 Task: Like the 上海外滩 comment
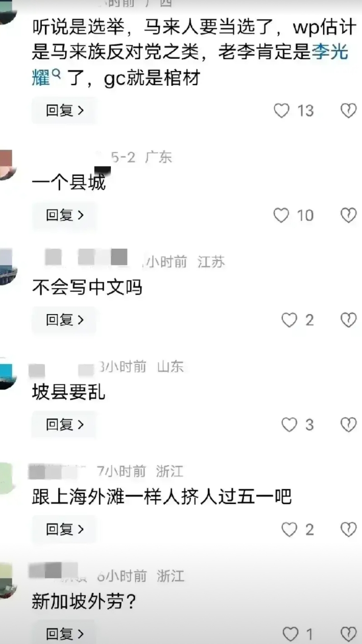point(289,530)
